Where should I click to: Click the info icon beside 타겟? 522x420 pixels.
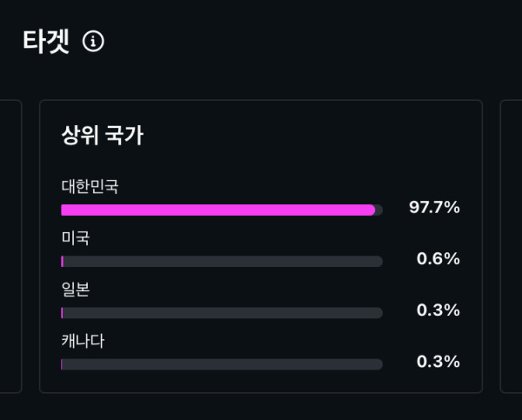pos(93,41)
